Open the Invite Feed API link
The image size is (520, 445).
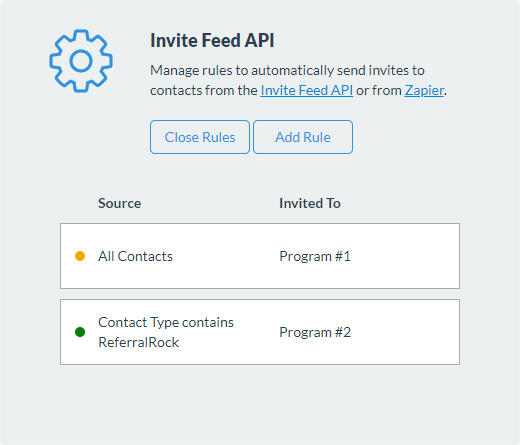[307, 90]
